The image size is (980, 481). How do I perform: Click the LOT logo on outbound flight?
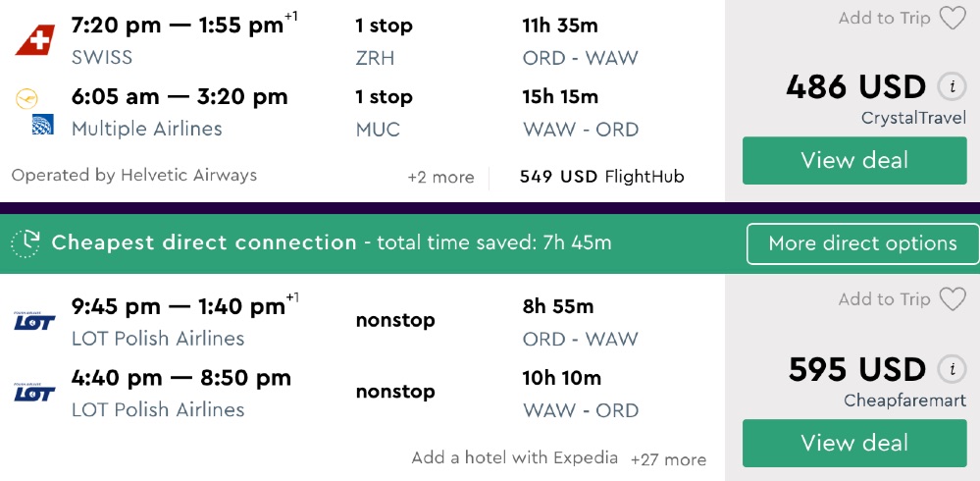34,321
